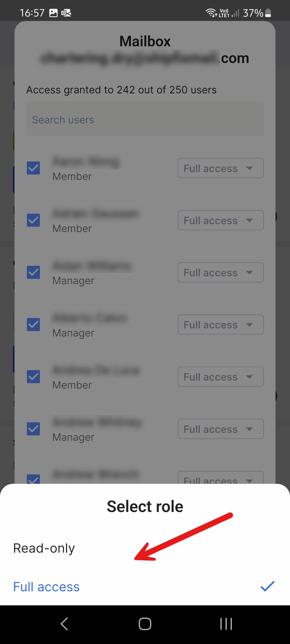
Task: Open the first user's Full access dropdown
Action: pyautogui.click(x=221, y=168)
